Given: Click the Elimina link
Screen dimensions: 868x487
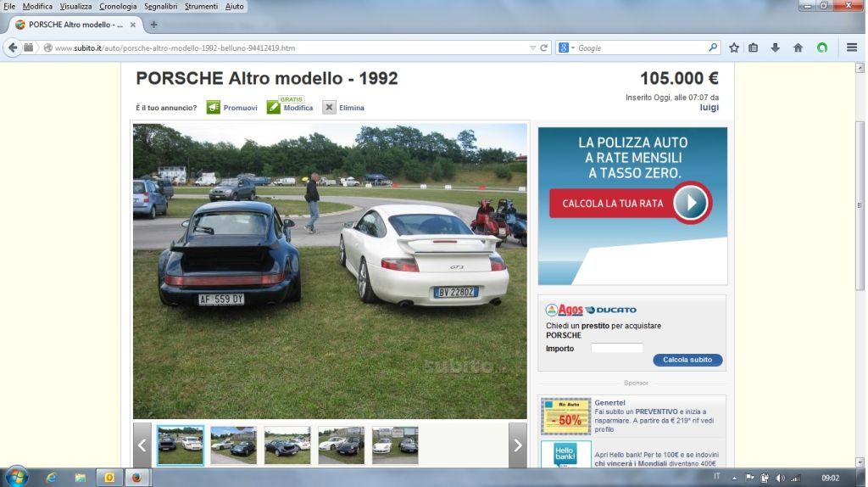Looking at the screenshot, I should click(352, 108).
